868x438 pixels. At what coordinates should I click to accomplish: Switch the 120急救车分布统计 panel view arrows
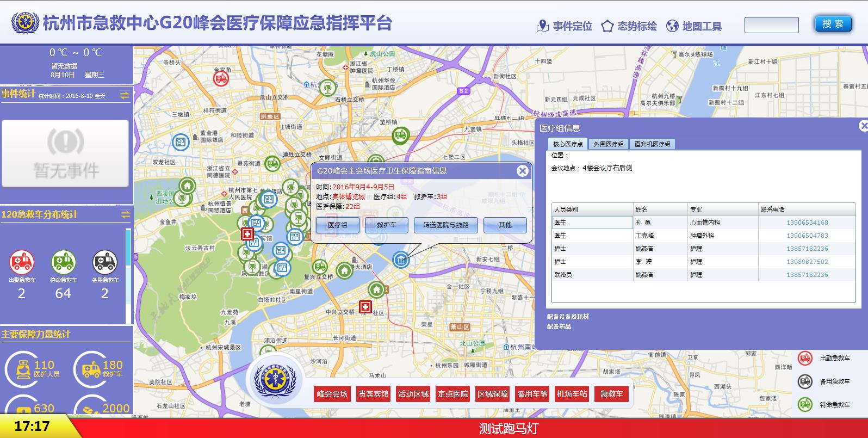point(125,214)
